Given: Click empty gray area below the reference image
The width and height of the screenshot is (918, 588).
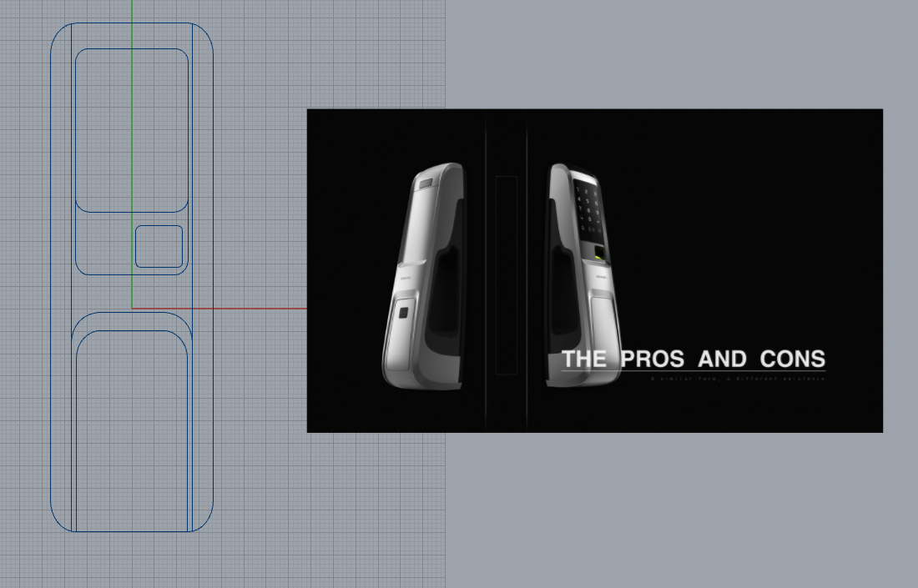Looking at the screenshot, I should coord(668,509).
